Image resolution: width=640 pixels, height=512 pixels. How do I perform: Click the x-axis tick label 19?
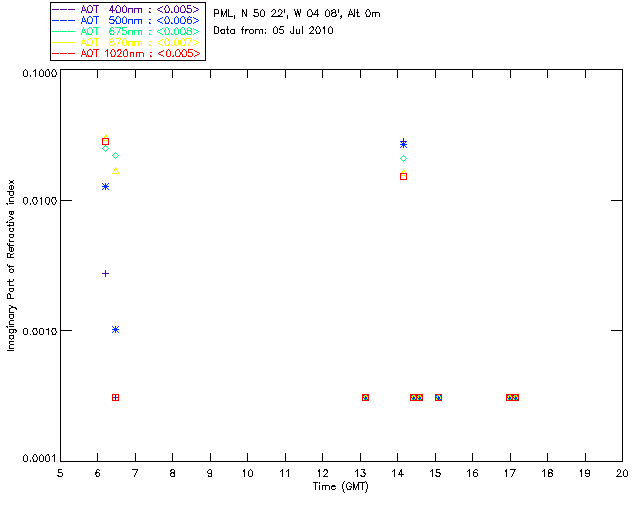(x=585, y=473)
